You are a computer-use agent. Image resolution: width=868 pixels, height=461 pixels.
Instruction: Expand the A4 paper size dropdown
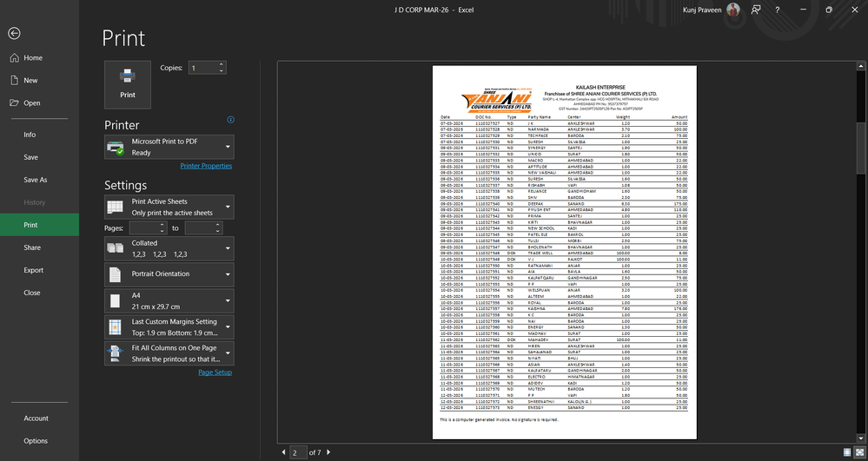tap(169, 301)
